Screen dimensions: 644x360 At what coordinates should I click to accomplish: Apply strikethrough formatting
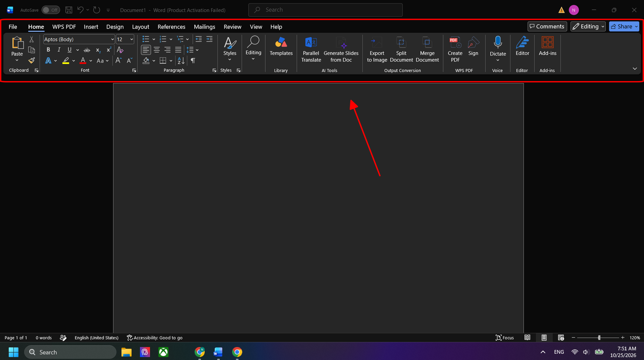click(87, 50)
